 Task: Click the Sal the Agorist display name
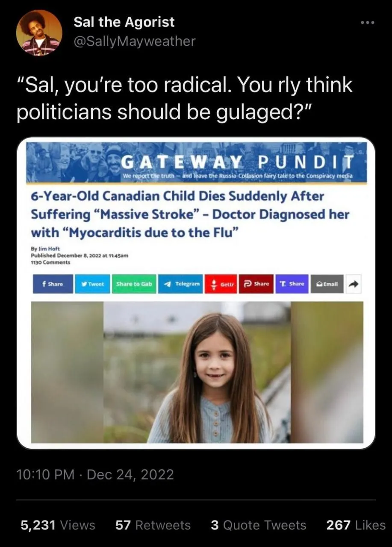point(124,22)
